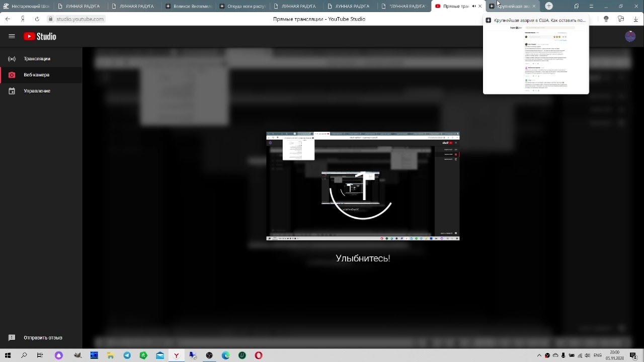Show hidden system tray icons

pos(539,355)
